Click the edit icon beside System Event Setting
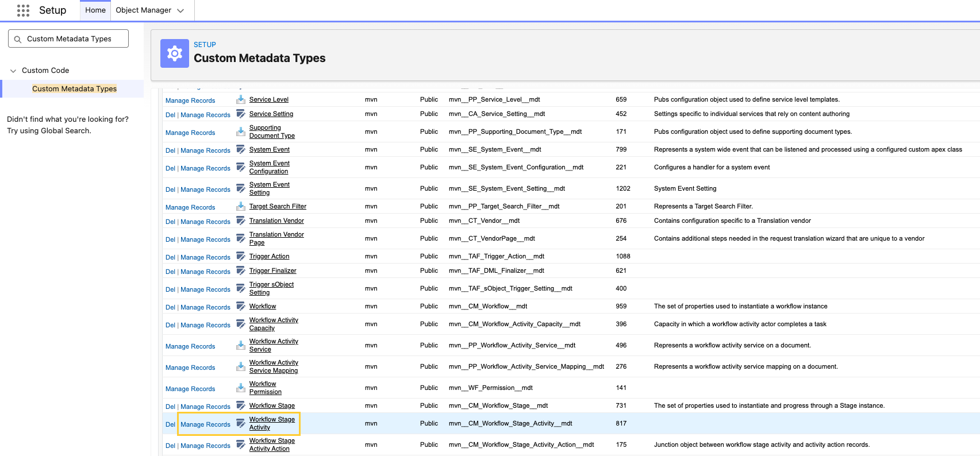Viewport: 980px width, 456px height. [241, 188]
